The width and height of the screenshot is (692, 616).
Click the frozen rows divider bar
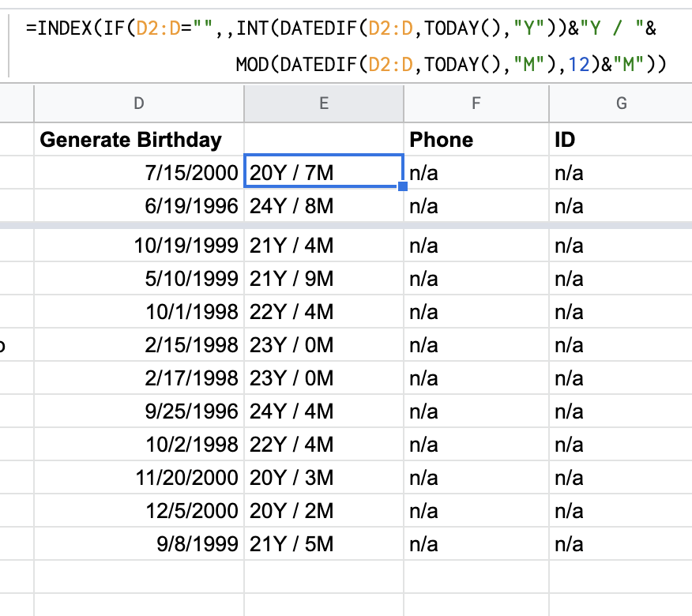click(x=346, y=226)
